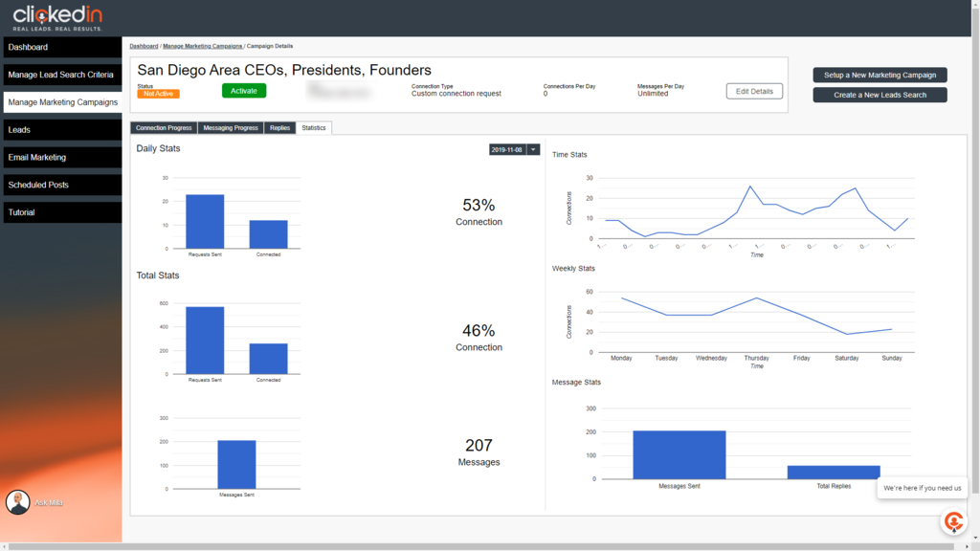Click the Ask Mila avatar

[17, 502]
